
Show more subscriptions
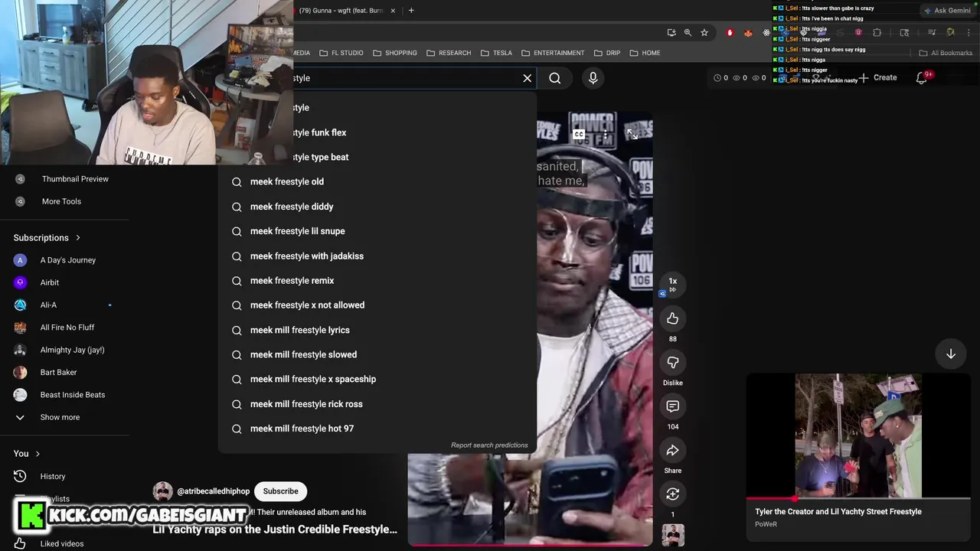(60, 417)
